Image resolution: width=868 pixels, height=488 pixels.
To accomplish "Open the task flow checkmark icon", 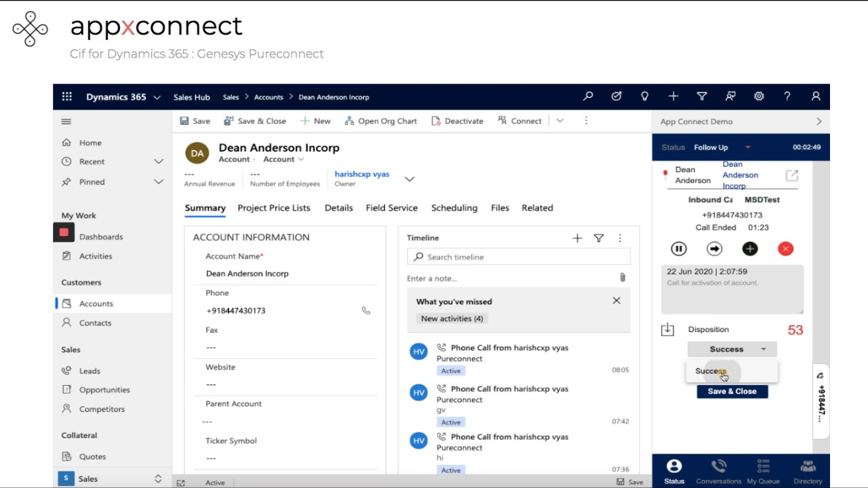I will click(616, 96).
